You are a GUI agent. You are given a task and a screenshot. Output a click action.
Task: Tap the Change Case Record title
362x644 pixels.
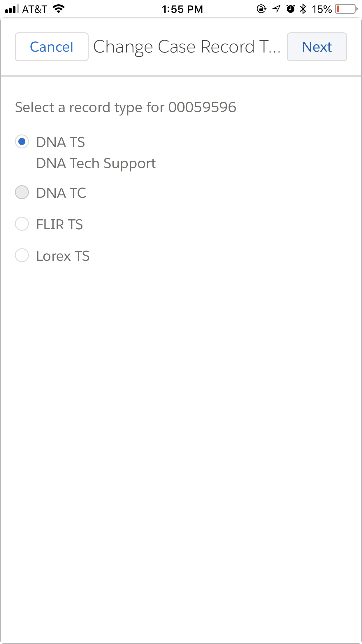187,47
